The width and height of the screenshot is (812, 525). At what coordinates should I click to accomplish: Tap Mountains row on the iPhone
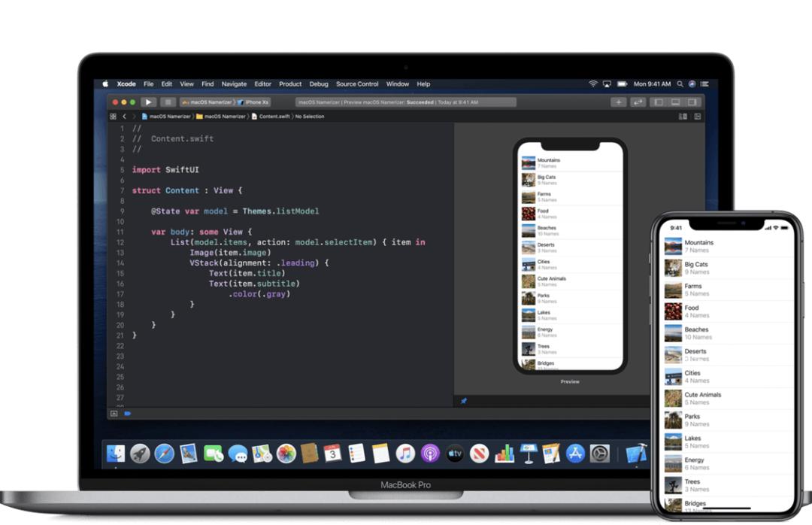[728, 246]
